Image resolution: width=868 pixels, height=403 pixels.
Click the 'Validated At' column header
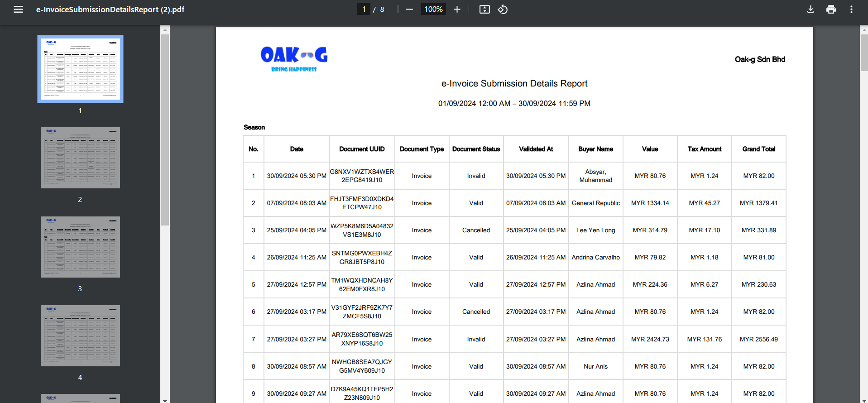(536, 149)
